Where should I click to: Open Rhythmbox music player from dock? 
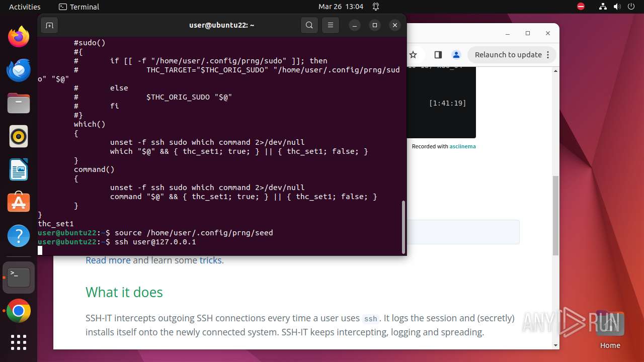click(19, 136)
